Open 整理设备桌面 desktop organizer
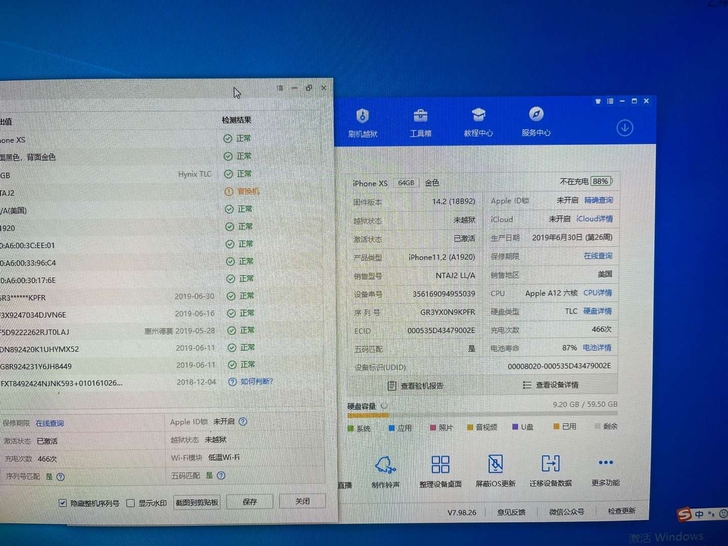Viewport: 728px width, 546px height. (x=440, y=471)
